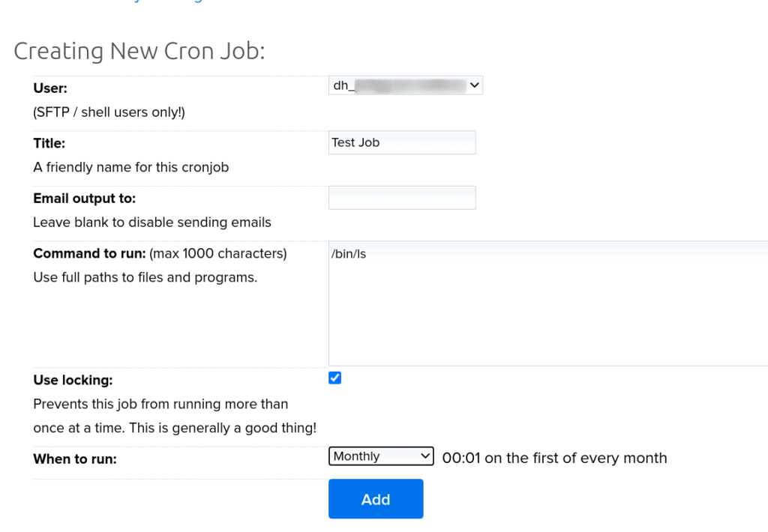Screen dimensions: 768x532
Task: Click the 'Leave blank to disable sending emails' hint
Action: [152, 223]
